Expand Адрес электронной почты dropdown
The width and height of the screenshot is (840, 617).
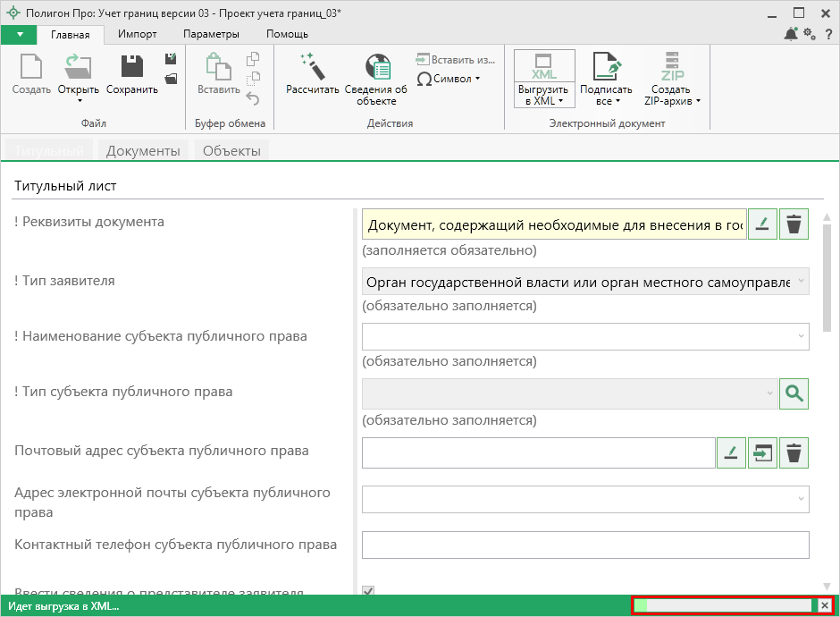[x=585, y=499]
